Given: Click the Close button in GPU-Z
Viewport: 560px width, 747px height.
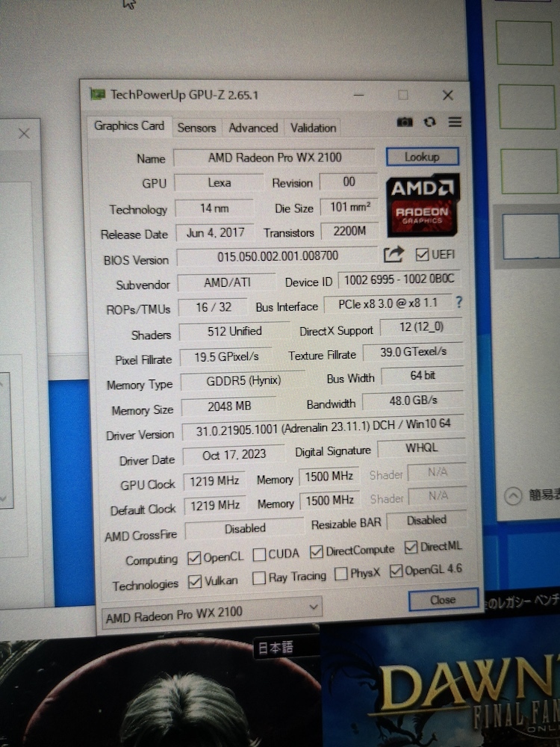Looking at the screenshot, I should point(443,599).
